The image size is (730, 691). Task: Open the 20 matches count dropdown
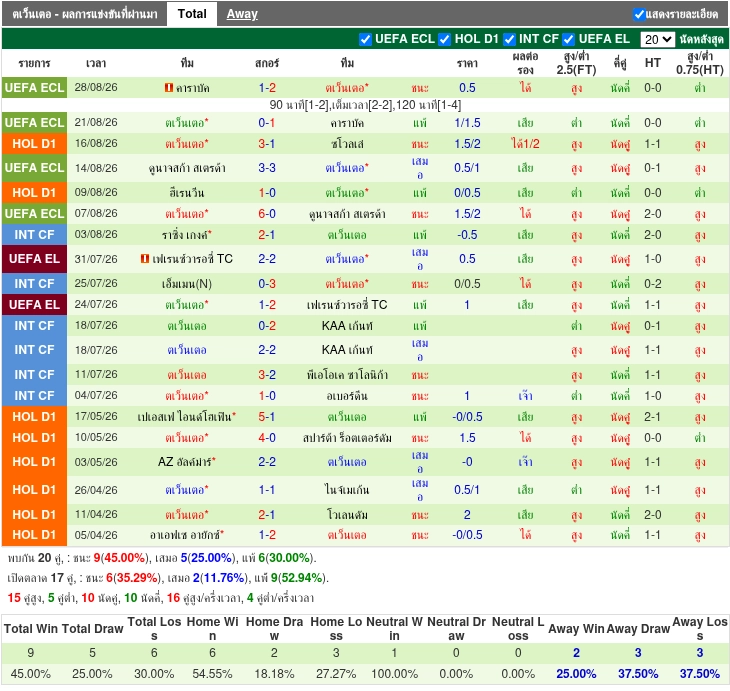657,40
